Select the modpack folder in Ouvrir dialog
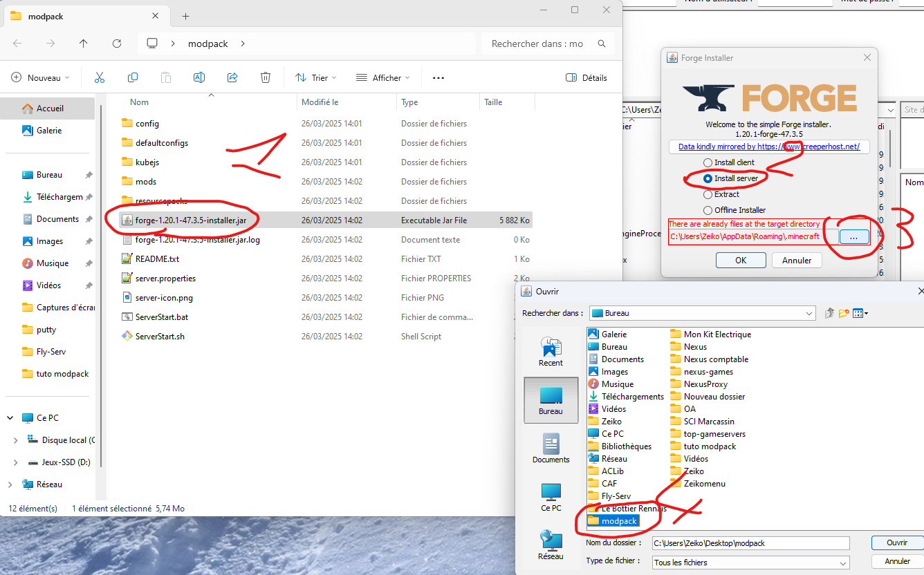Image resolution: width=924 pixels, height=575 pixels. pyautogui.click(x=613, y=521)
